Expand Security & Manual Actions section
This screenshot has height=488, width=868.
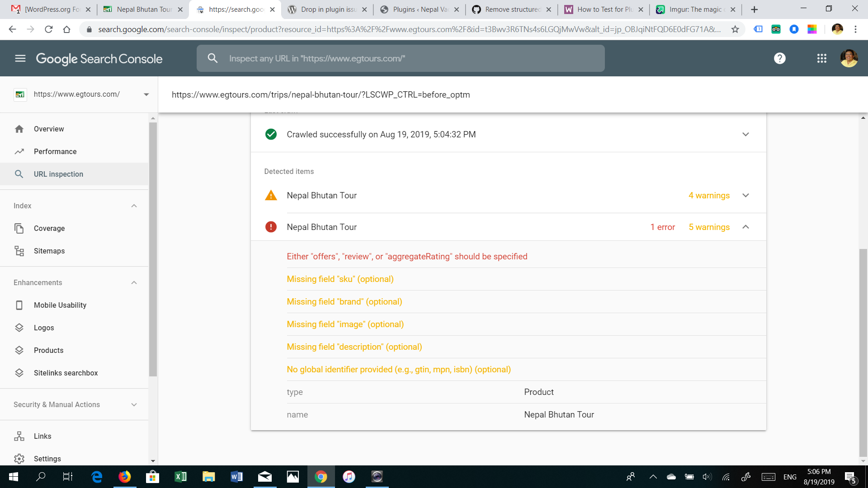click(134, 404)
